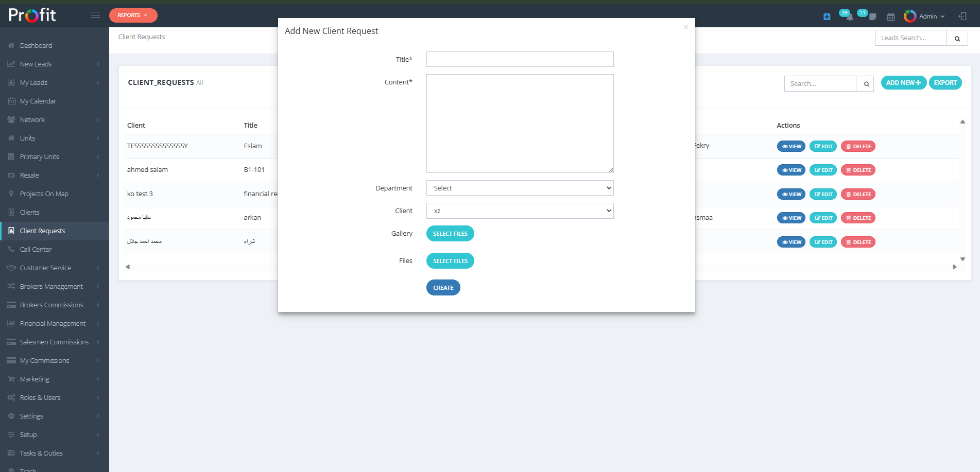This screenshot has width=980, height=472.
Task: Click the logout icon in top right corner
Action: point(962,16)
